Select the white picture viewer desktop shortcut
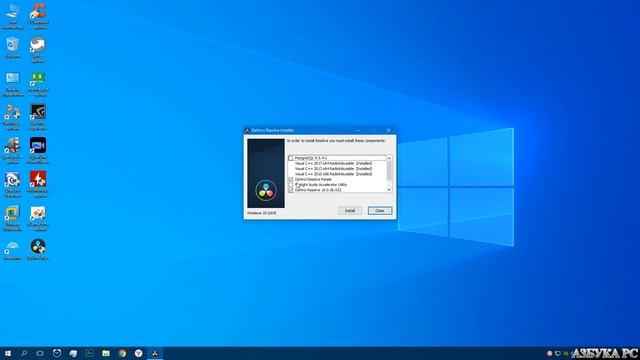This screenshot has width=640, height=360. click(x=38, y=218)
